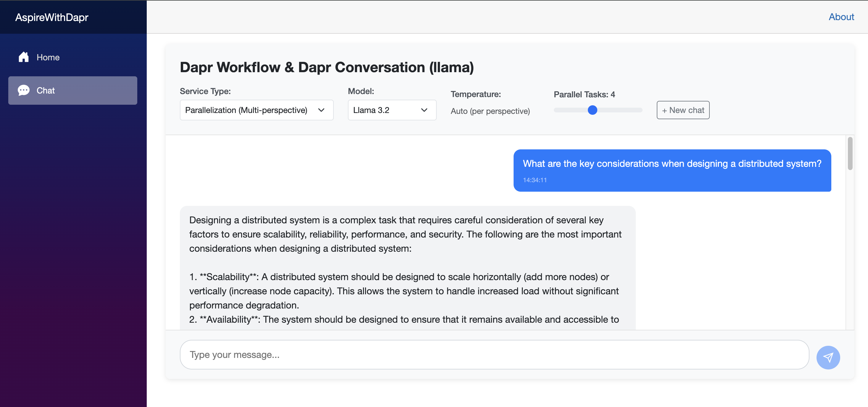Open the Service Type dropdown
The width and height of the screenshot is (868, 407).
[x=256, y=110]
